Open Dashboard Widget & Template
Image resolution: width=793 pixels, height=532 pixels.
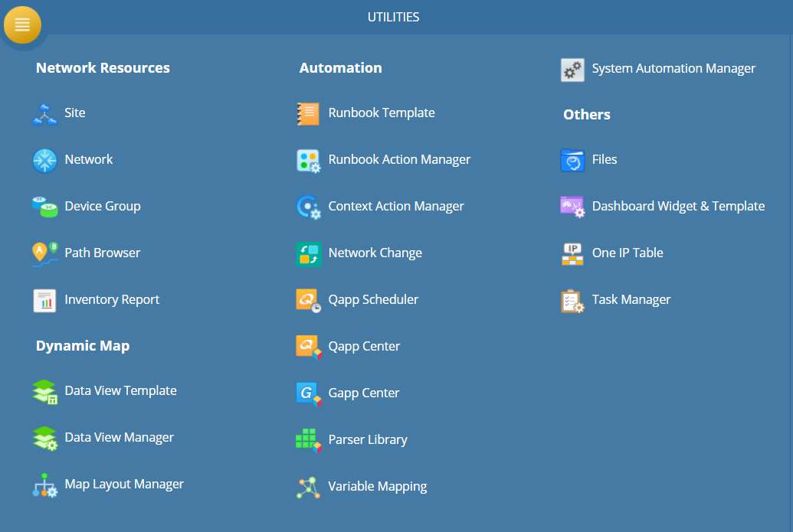pyautogui.click(x=677, y=207)
